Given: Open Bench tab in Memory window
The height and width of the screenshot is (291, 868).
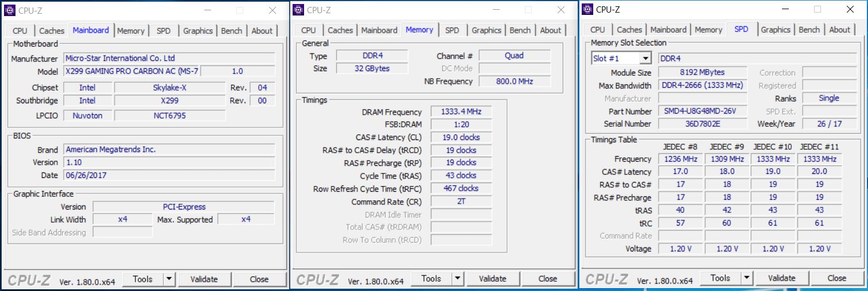Looking at the screenshot, I should 520,30.
